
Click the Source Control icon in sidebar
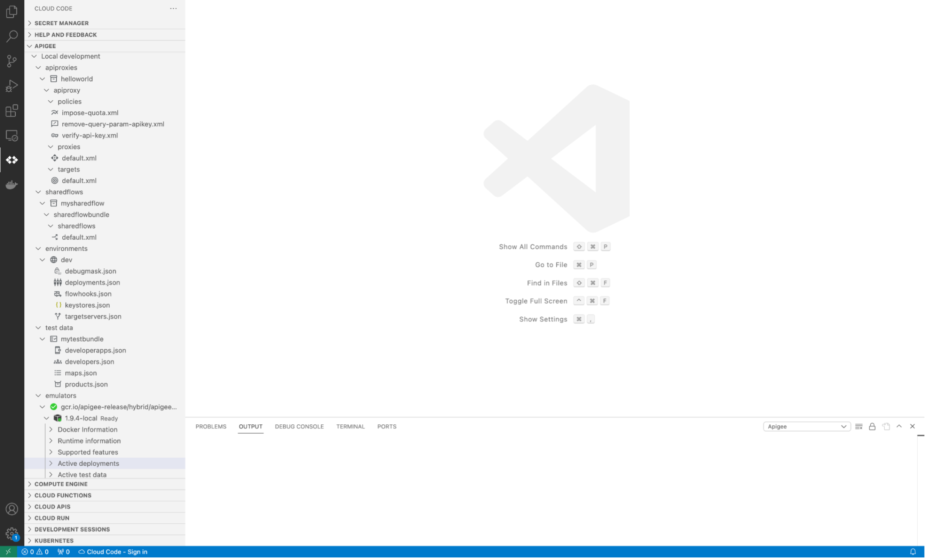click(12, 61)
